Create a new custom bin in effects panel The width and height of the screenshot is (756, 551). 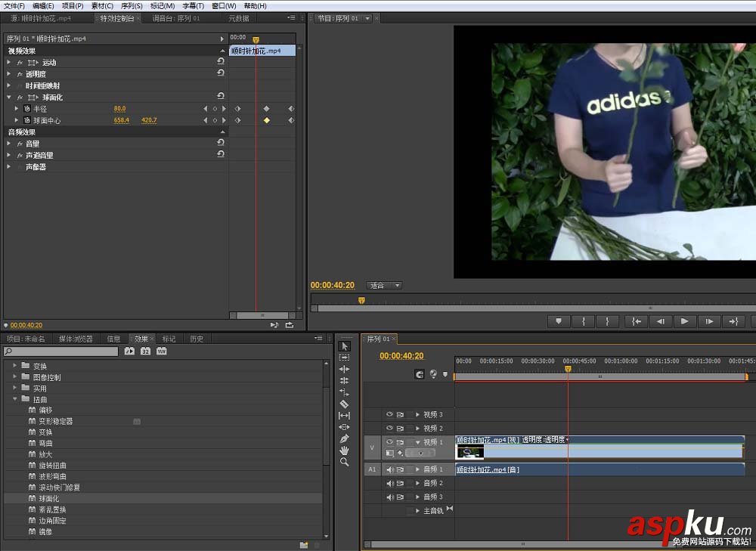pyautogui.click(x=304, y=544)
